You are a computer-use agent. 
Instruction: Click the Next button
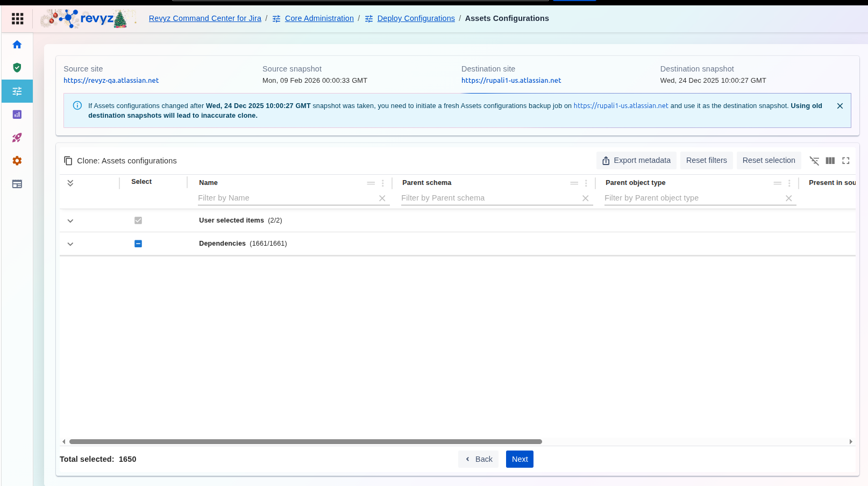[520, 459]
